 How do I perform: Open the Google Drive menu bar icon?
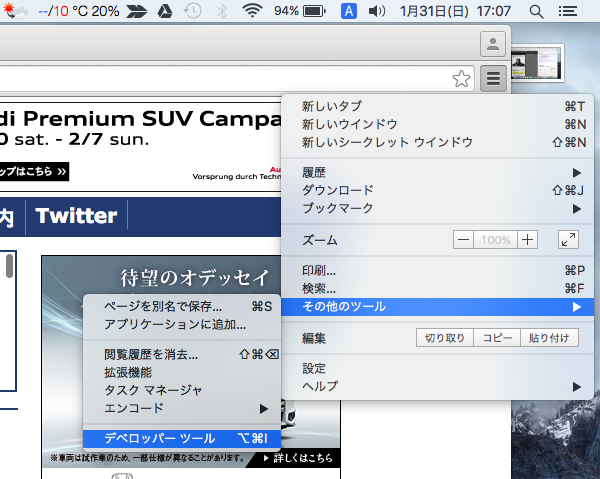[165, 11]
